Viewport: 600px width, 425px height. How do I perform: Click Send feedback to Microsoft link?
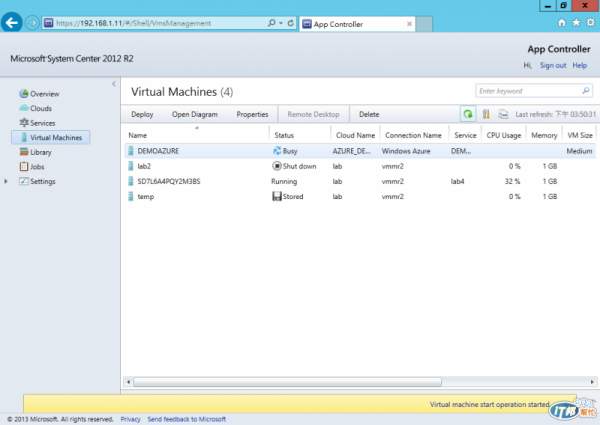(x=187, y=419)
